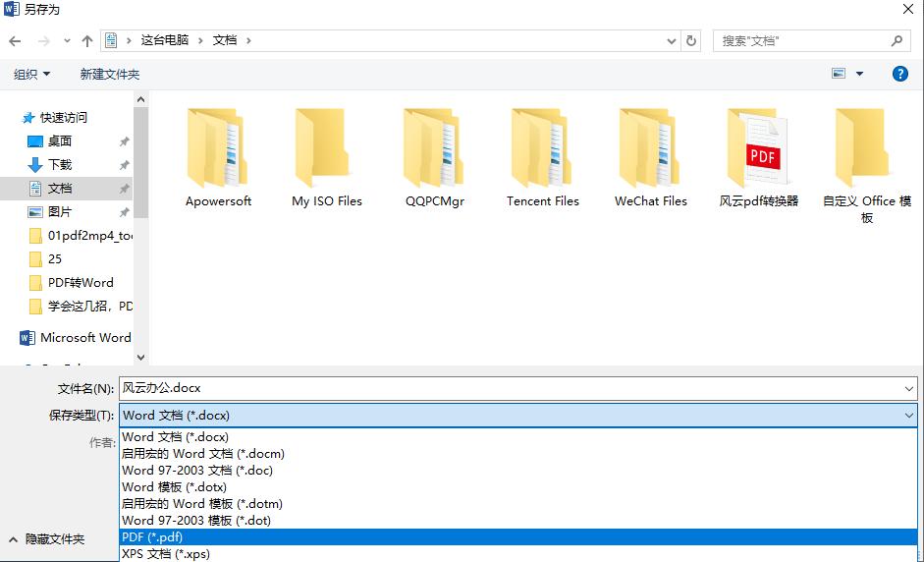
Task: Open 图片 in the sidebar
Action: pyautogui.click(x=60, y=211)
